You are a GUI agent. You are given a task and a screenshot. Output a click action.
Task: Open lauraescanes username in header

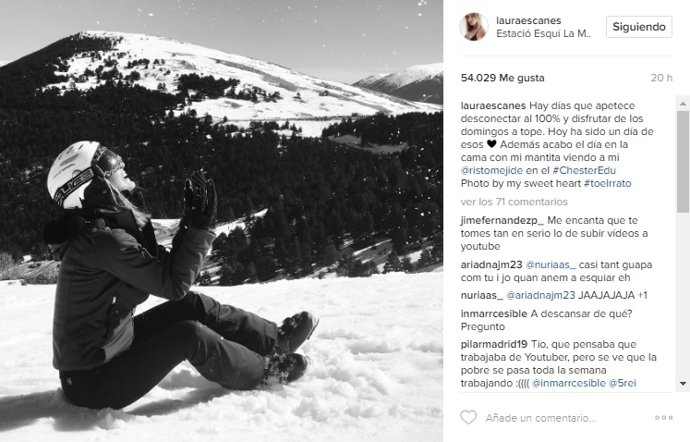pyautogui.click(x=529, y=20)
